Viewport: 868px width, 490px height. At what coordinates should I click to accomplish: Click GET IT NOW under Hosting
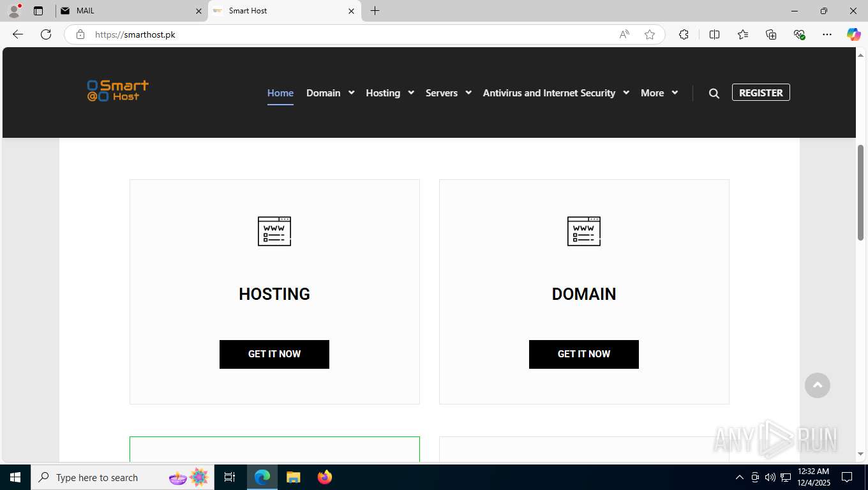pos(274,354)
